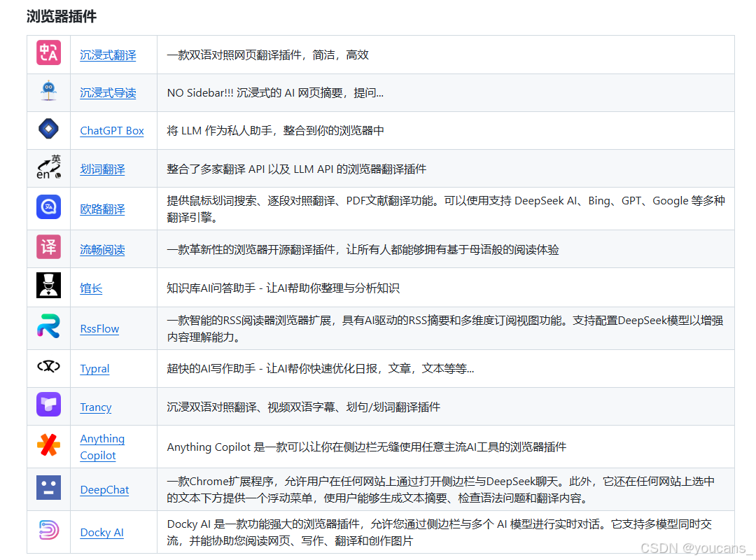Click text '一款Chrome扩展程序'

220,482
